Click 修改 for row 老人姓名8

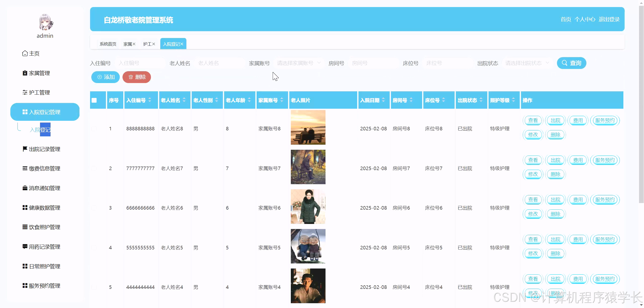(533, 135)
